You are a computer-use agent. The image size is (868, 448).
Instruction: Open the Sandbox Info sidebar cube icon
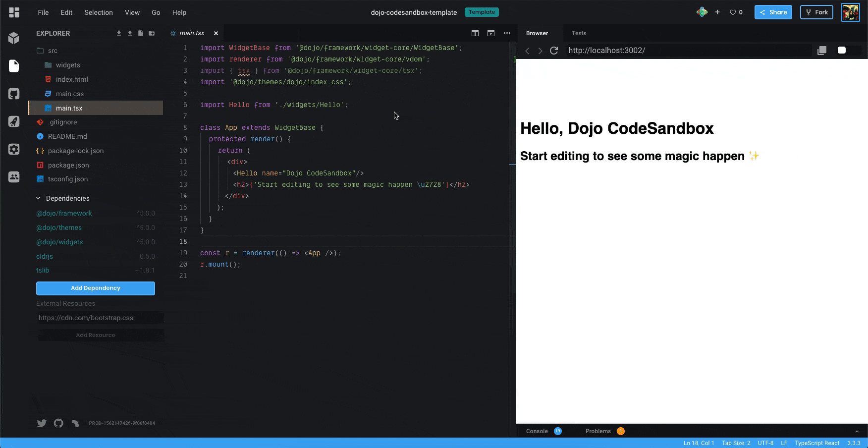click(x=14, y=38)
